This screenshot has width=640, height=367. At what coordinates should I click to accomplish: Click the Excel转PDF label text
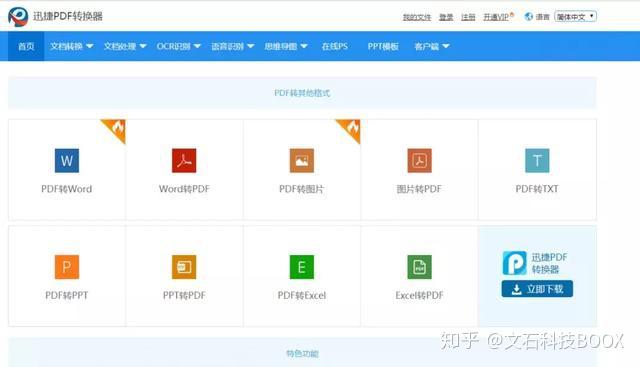419,295
